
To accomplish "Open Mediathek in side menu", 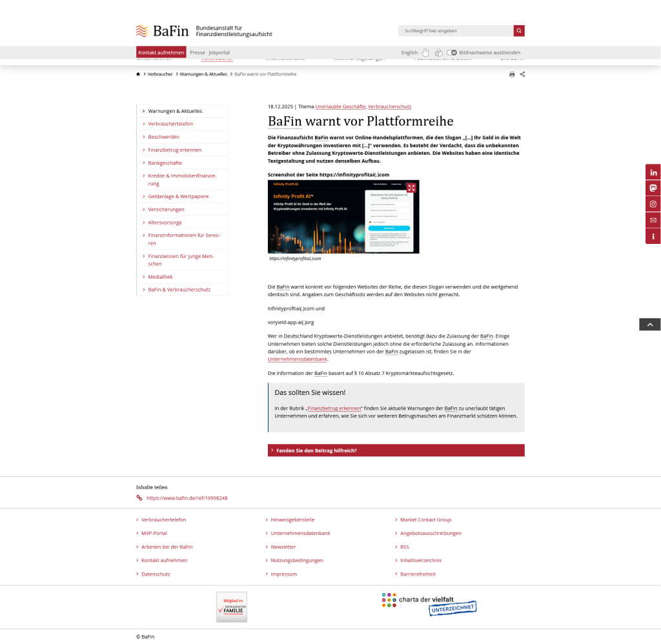I will pyautogui.click(x=160, y=276).
